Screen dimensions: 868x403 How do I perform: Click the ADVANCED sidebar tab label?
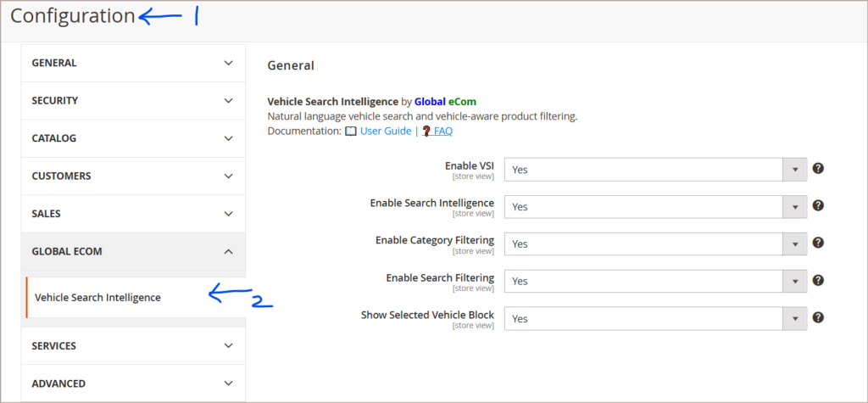pyautogui.click(x=58, y=383)
